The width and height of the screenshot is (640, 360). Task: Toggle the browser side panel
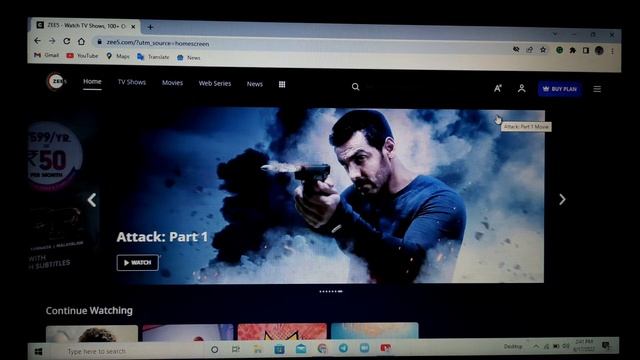(586, 51)
